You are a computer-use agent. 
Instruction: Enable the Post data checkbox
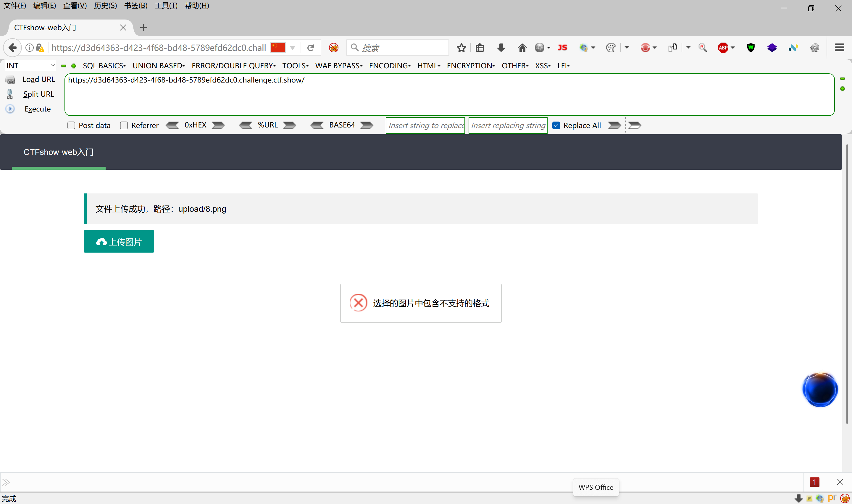tap(71, 126)
